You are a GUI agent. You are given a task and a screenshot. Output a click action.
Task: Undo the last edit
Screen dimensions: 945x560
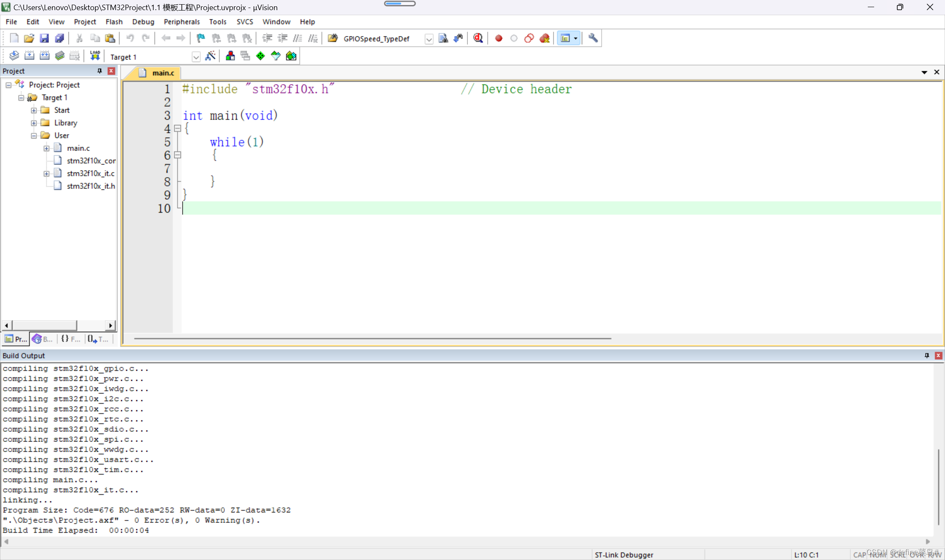(130, 38)
